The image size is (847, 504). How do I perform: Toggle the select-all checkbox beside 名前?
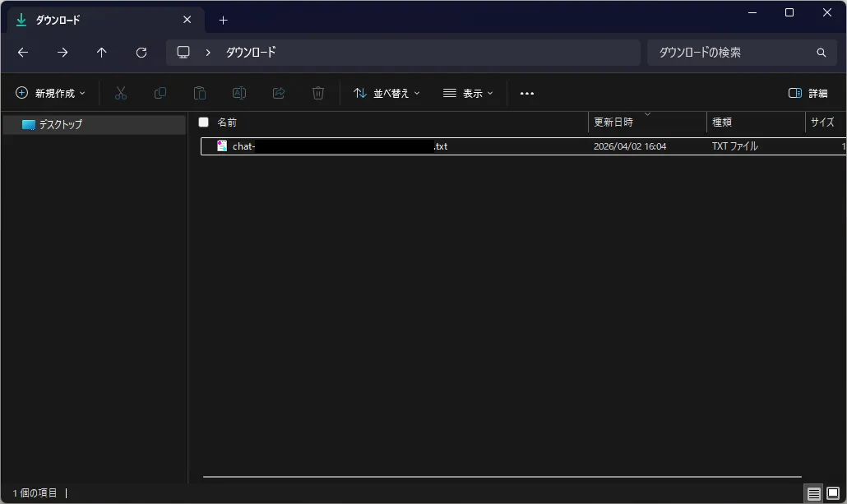click(204, 122)
